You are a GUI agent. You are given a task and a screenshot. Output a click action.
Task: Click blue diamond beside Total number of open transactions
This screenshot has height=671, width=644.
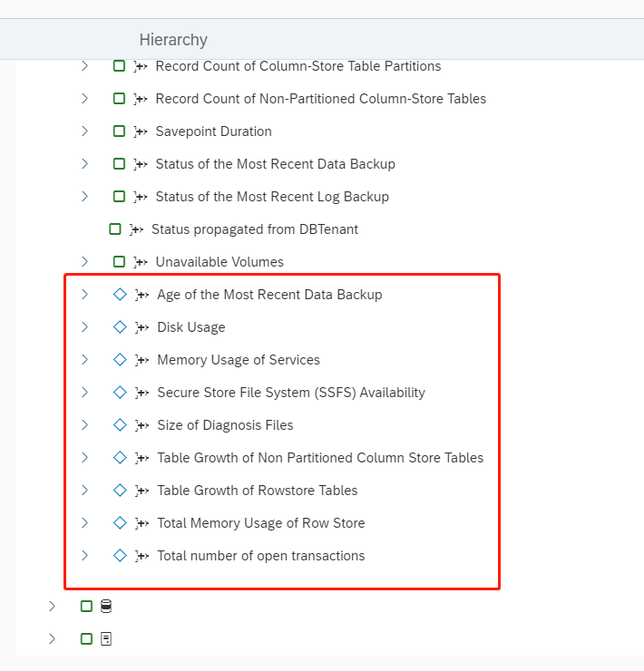(x=120, y=556)
